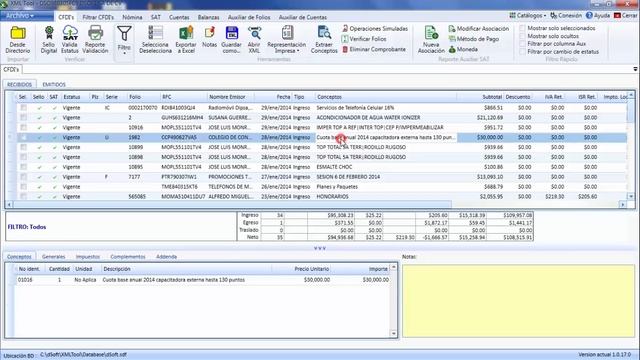Switch to the RECIBIDOS tab
640x360 pixels.
(x=20, y=84)
